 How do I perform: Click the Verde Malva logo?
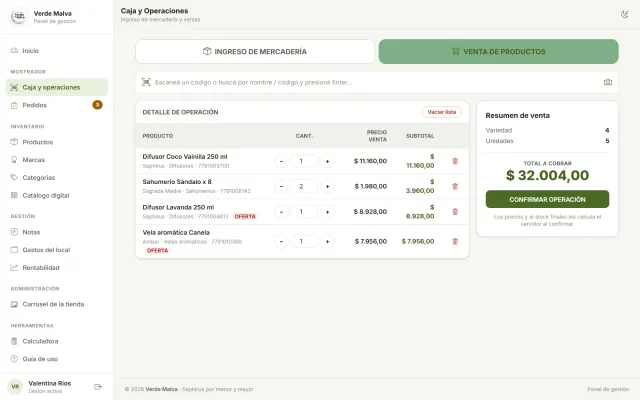pyautogui.click(x=19, y=17)
